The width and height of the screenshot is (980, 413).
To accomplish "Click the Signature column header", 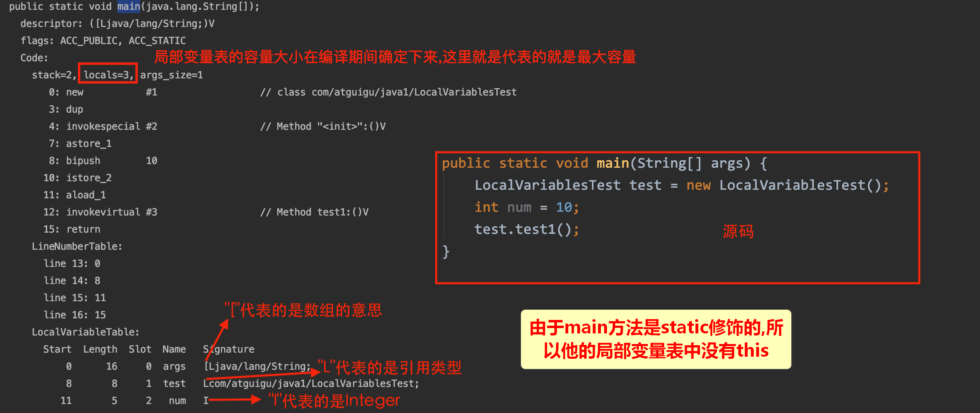I will (x=229, y=349).
